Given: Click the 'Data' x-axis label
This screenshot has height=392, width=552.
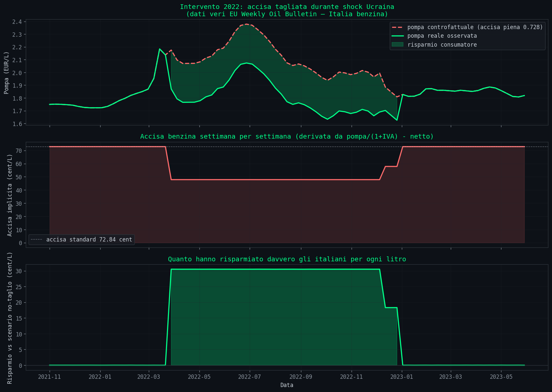Looking at the screenshot, I should [x=287, y=385].
